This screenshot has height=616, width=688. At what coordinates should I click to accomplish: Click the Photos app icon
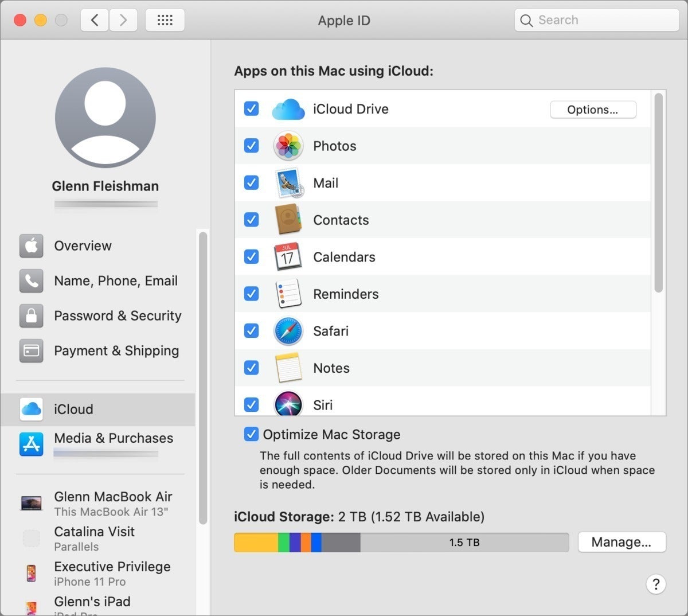tap(288, 146)
